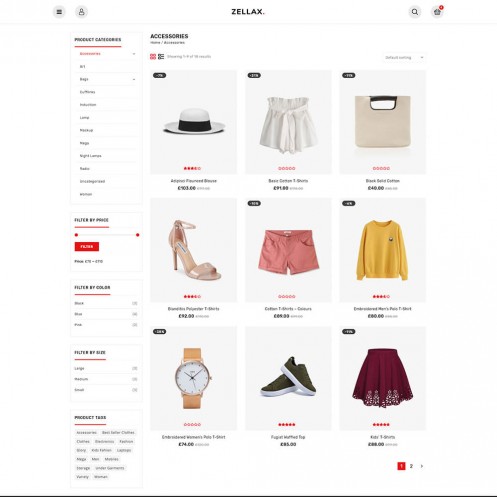Open the shopping basket icon
The height and width of the screenshot is (497, 497).
click(437, 12)
